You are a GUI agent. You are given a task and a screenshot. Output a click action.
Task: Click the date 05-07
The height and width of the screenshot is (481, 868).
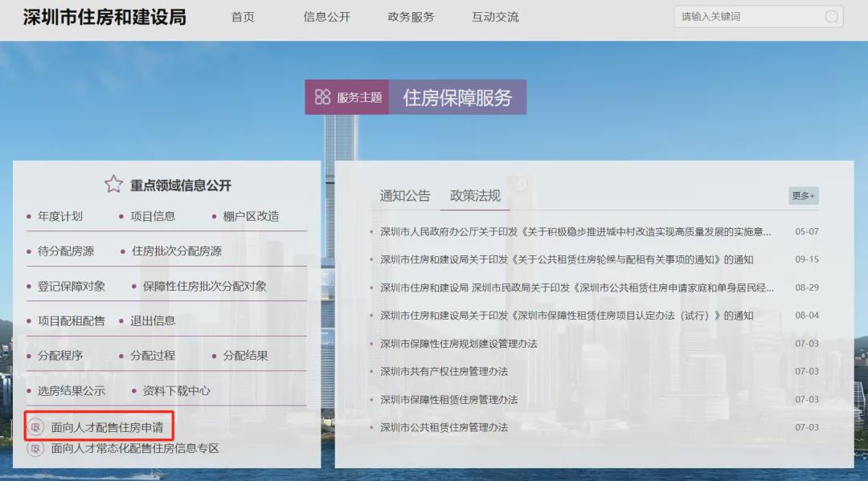coord(807,231)
